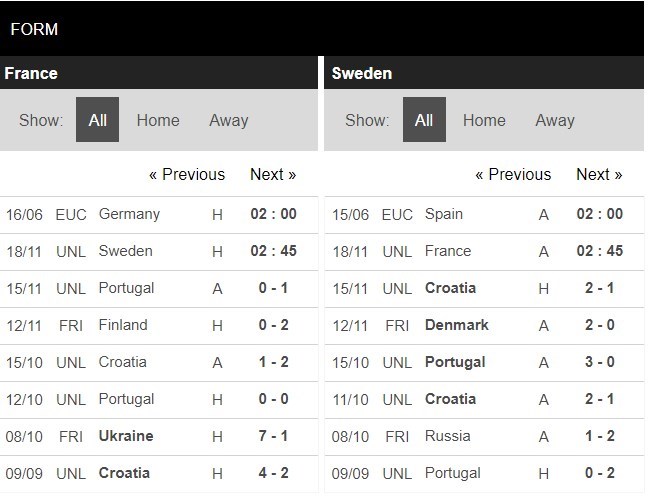Click Denmark opponent in Sweden list

(457, 325)
